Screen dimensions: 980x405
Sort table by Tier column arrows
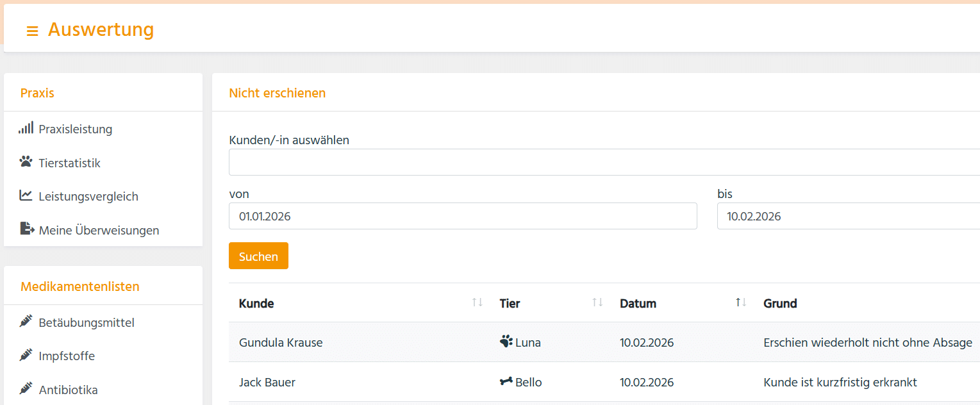click(x=597, y=302)
